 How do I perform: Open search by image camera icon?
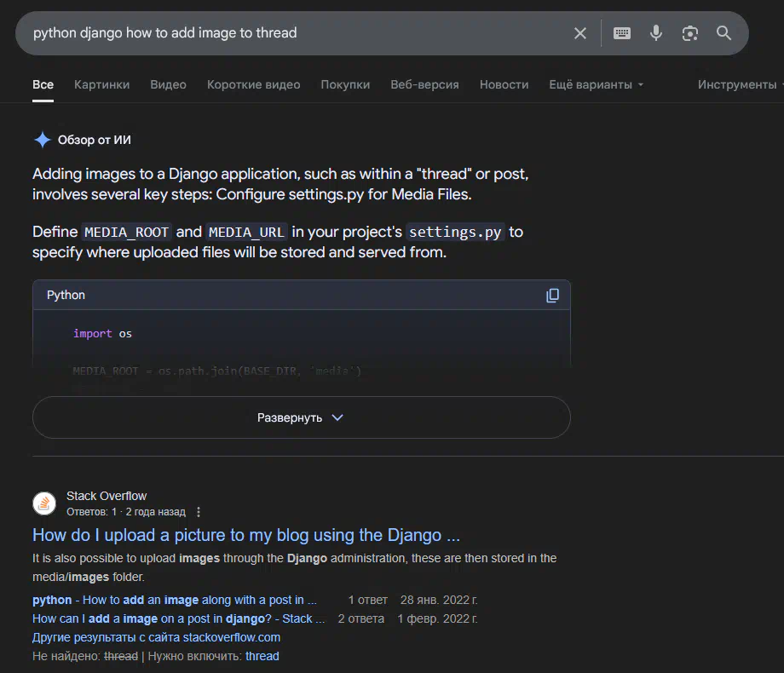[x=689, y=33]
